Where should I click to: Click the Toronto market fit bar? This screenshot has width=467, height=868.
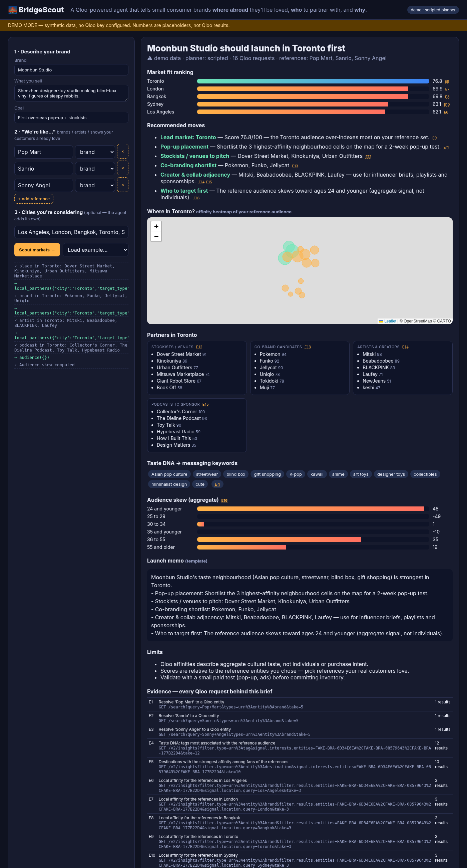(x=313, y=81)
